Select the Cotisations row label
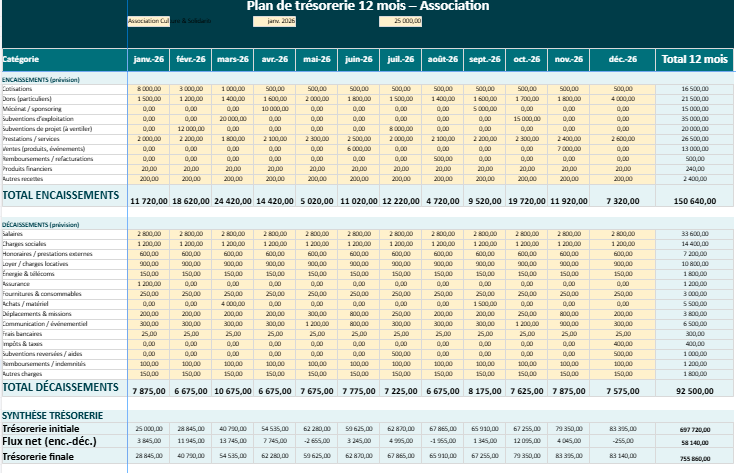 pyautogui.click(x=17, y=89)
